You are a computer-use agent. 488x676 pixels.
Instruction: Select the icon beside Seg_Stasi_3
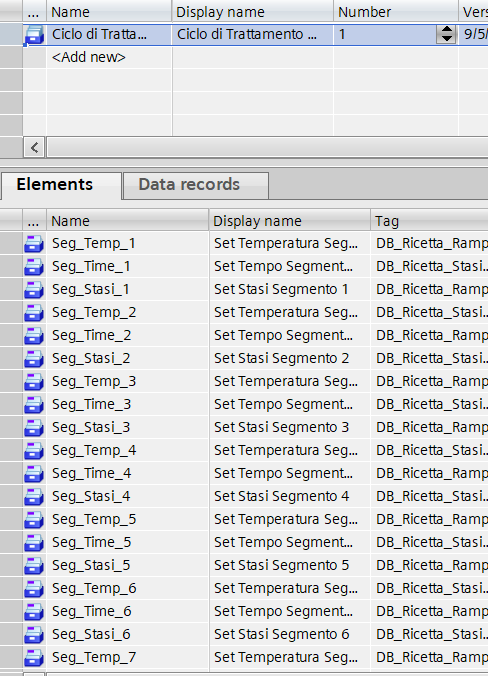pos(34,427)
